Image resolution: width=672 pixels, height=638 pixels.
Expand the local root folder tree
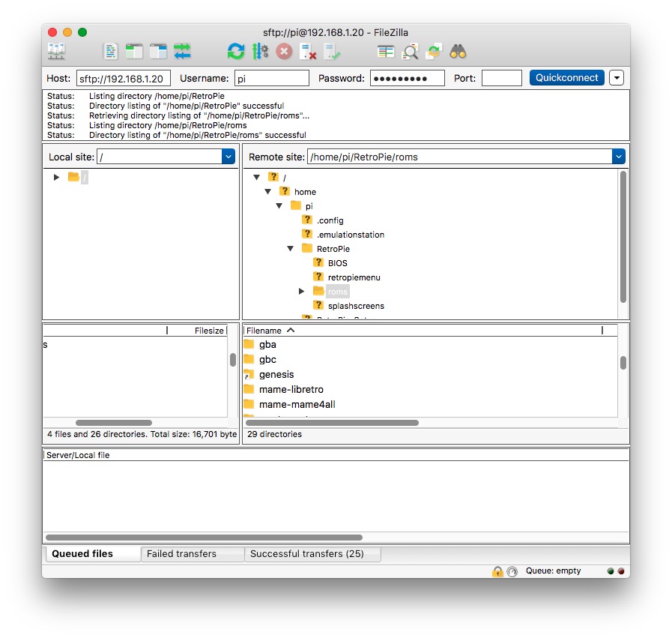pos(56,177)
